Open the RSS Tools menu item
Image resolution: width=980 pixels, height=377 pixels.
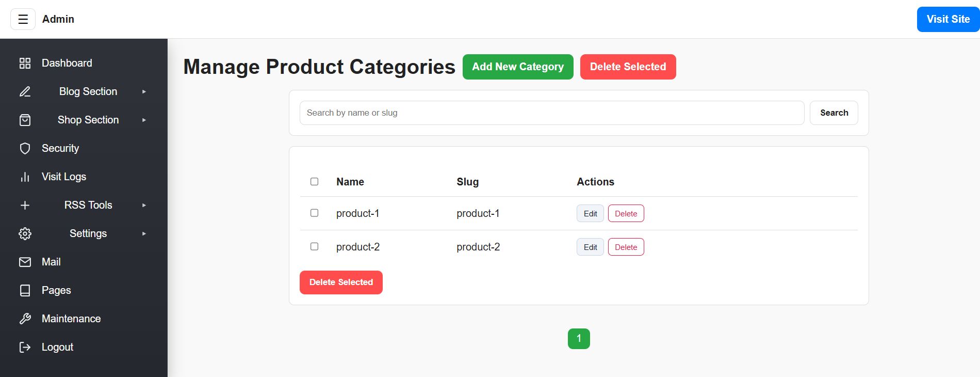tap(88, 206)
